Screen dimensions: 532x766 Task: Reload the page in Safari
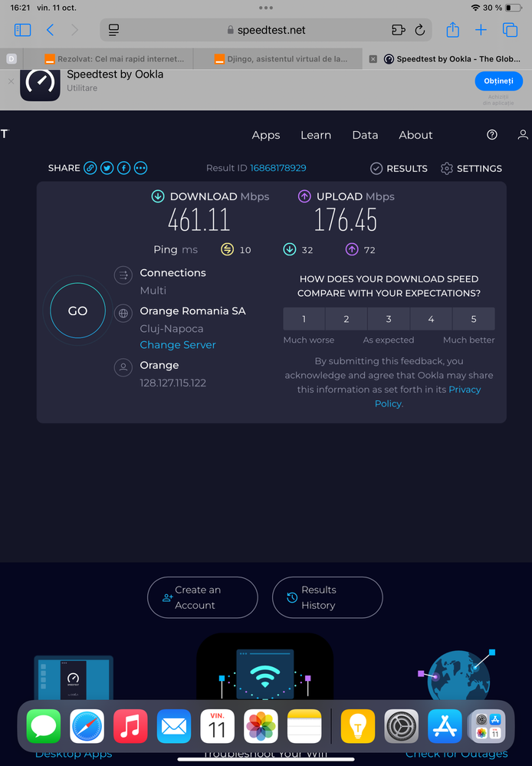click(x=419, y=30)
